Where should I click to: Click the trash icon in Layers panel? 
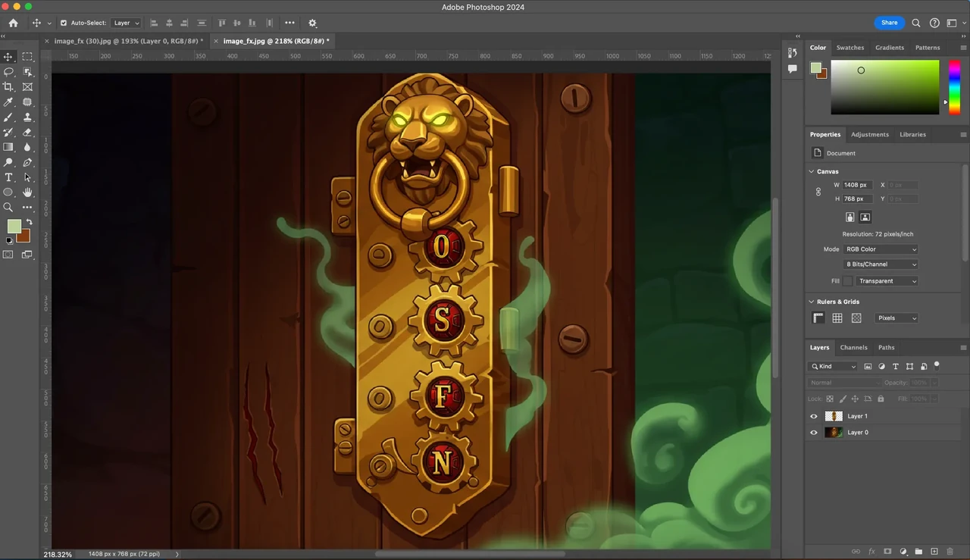950,552
